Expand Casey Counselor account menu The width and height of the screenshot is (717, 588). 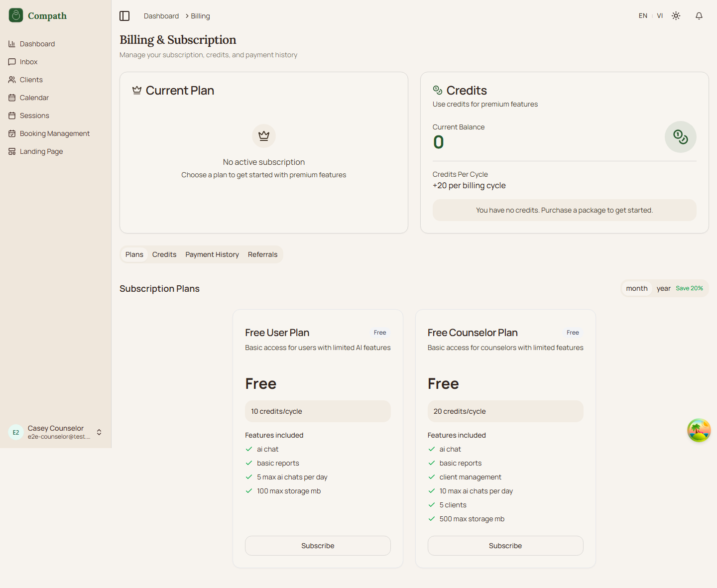coord(99,432)
